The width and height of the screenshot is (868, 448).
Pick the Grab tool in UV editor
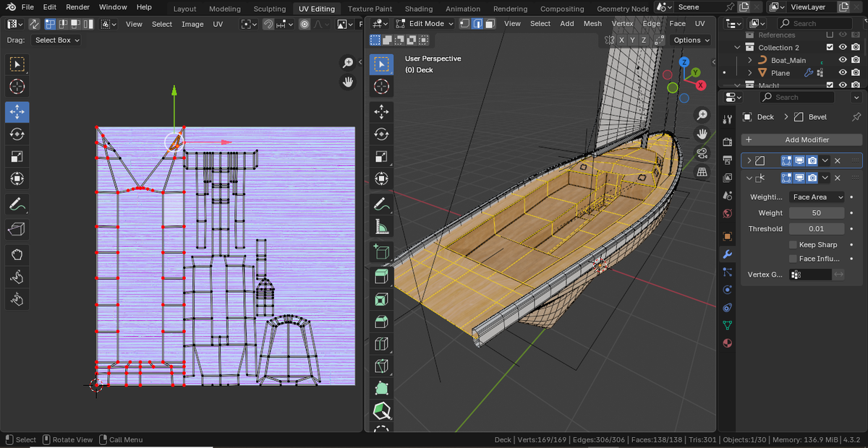tap(17, 254)
